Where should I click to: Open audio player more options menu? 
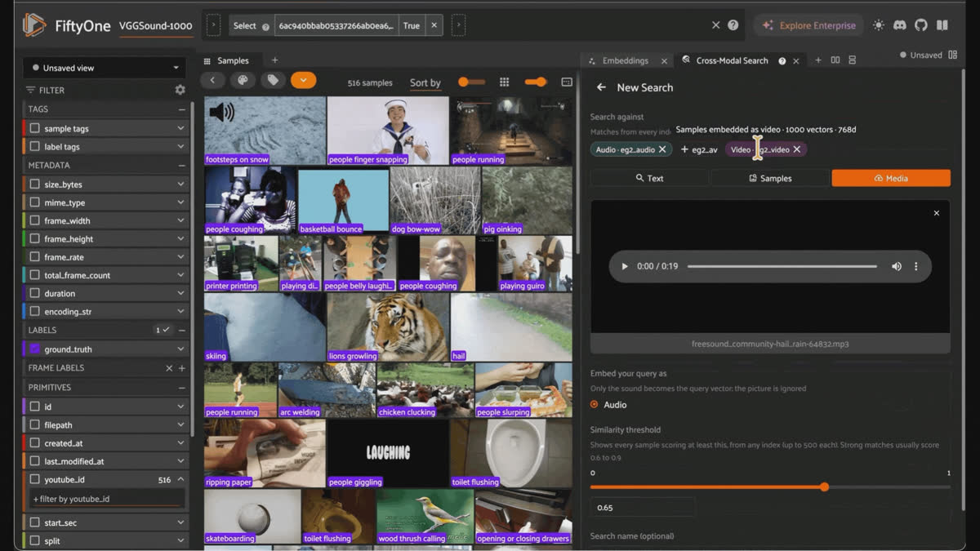tap(916, 266)
